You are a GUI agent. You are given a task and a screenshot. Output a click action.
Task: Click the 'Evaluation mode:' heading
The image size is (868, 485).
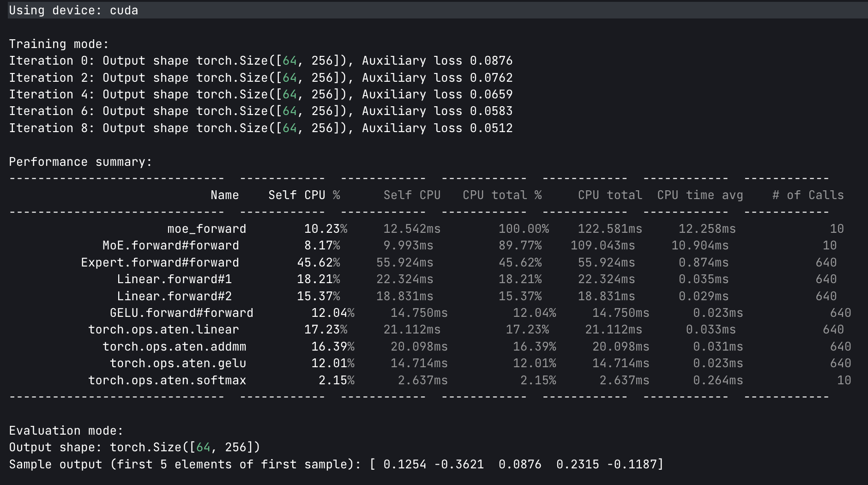(66, 430)
